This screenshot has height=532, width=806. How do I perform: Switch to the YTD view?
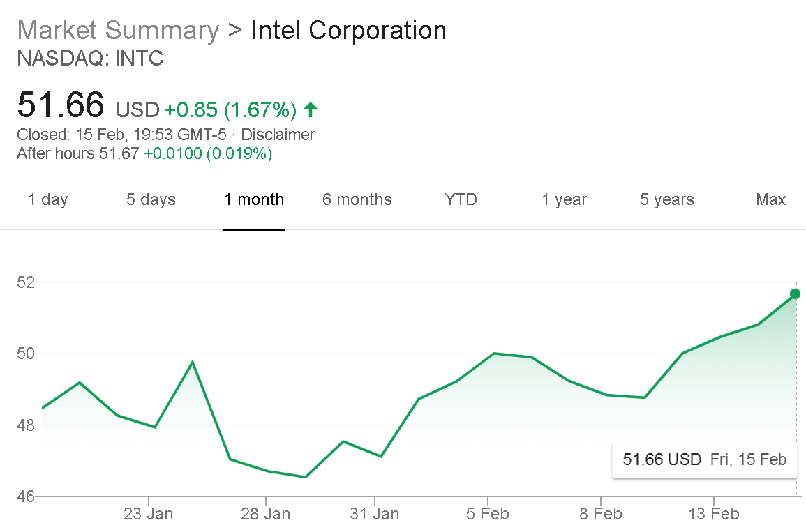point(461,199)
